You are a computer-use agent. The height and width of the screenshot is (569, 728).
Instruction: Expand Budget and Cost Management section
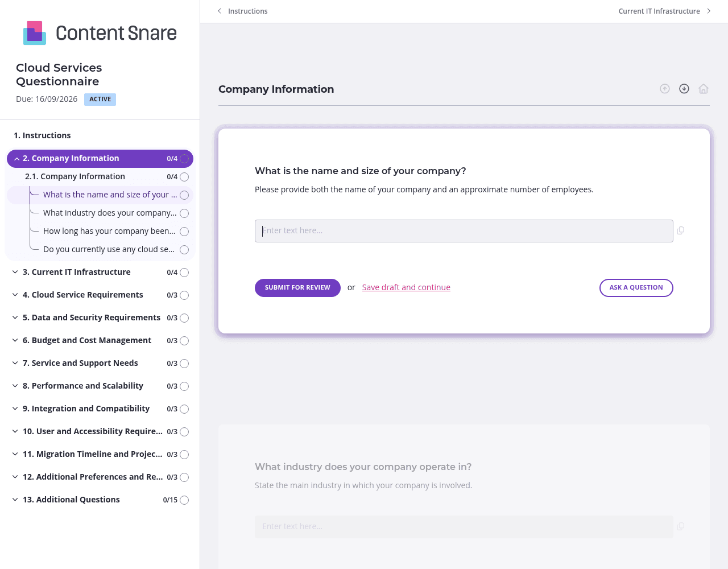[15, 340]
